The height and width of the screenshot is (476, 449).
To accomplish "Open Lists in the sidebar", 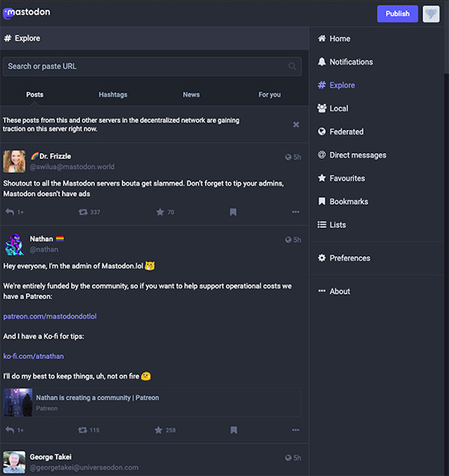I will [332, 225].
